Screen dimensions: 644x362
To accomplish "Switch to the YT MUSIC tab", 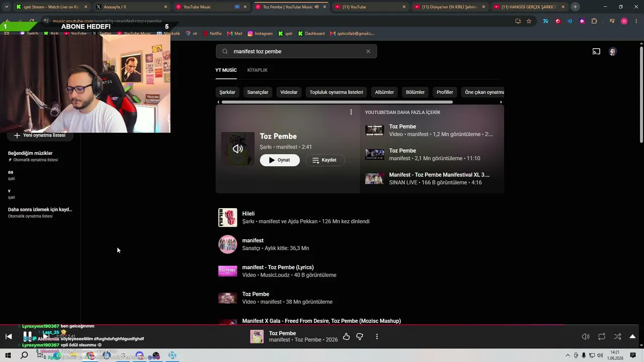I will tap(226, 70).
